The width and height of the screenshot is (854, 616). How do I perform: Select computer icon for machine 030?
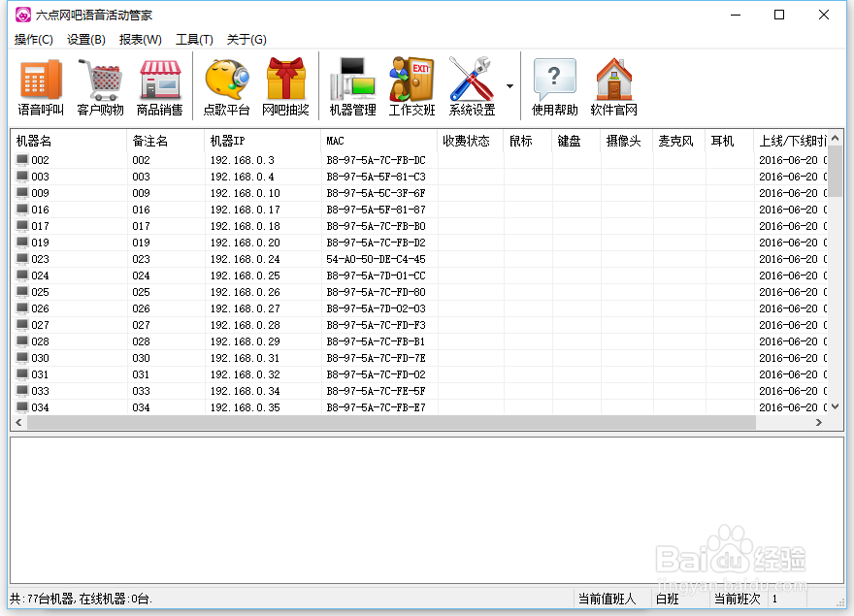coord(21,357)
